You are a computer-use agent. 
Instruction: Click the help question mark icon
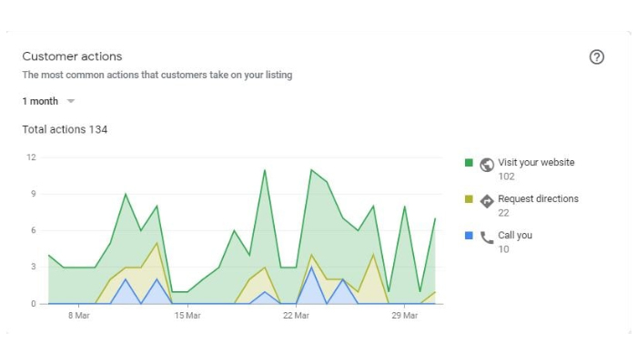coord(597,56)
